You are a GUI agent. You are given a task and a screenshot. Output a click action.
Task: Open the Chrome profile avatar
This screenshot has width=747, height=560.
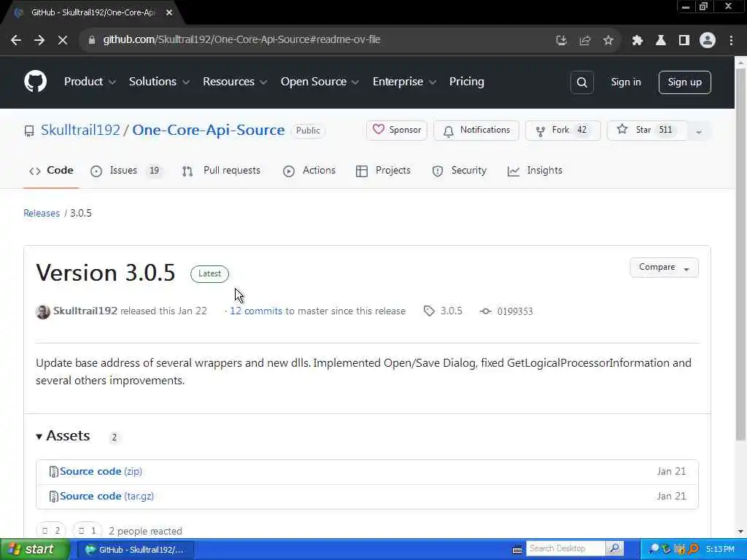click(708, 41)
